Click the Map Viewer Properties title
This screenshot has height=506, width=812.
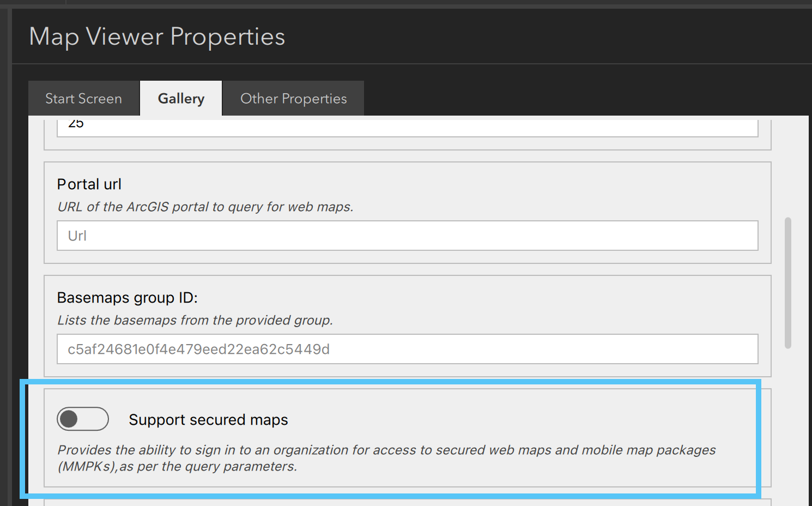tap(157, 37)
